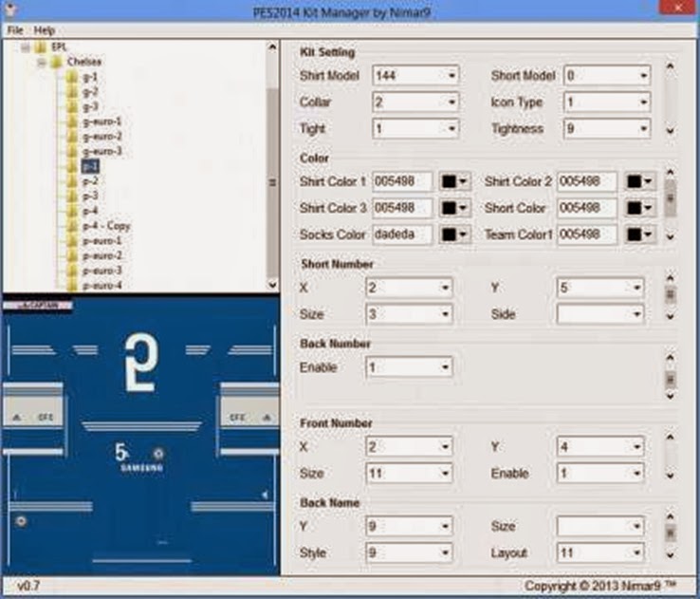Open the Short Number Side dropdown
The width and height of the screenshot is (700, 599).
coord(600,314)
